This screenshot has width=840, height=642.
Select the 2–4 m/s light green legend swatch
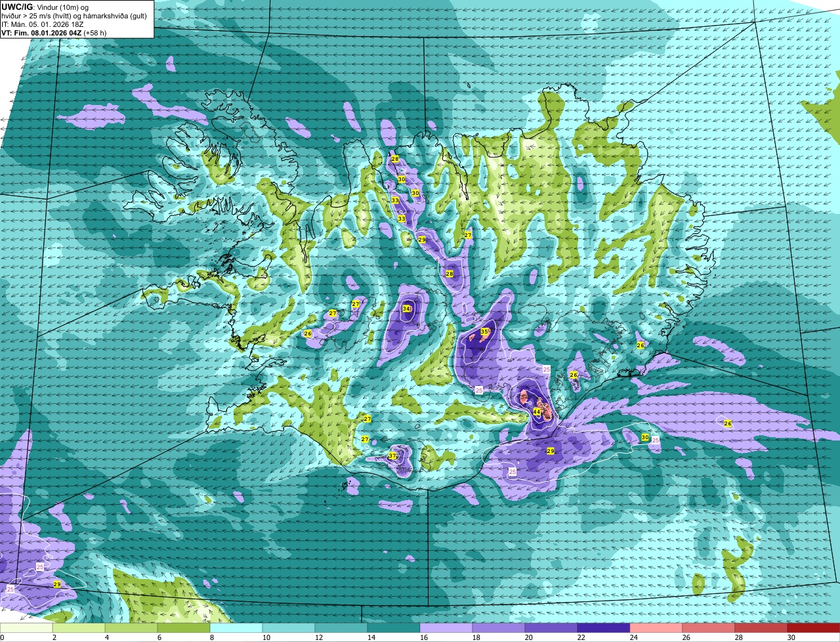click(79, 628)
